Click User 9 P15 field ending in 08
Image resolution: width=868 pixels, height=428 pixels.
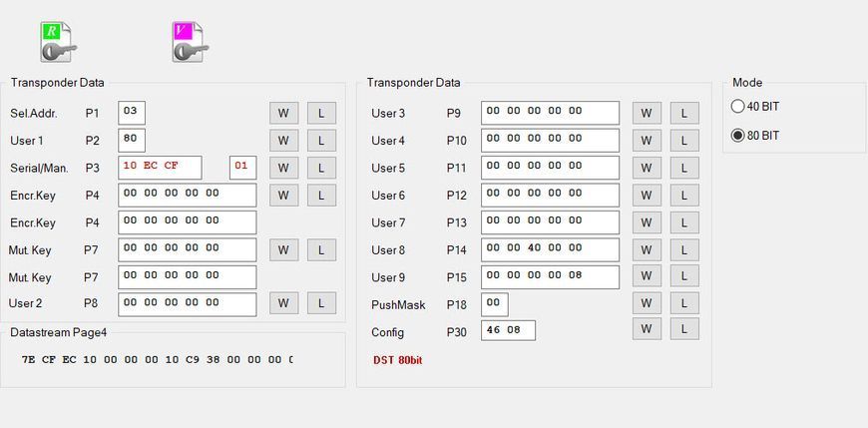[551, 277]
